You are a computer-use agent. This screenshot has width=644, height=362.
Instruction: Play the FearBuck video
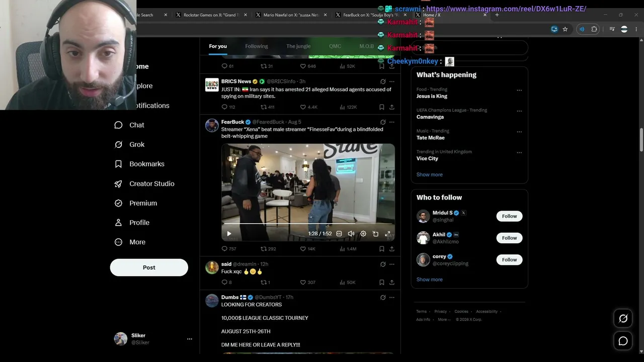tap(229, 234)
